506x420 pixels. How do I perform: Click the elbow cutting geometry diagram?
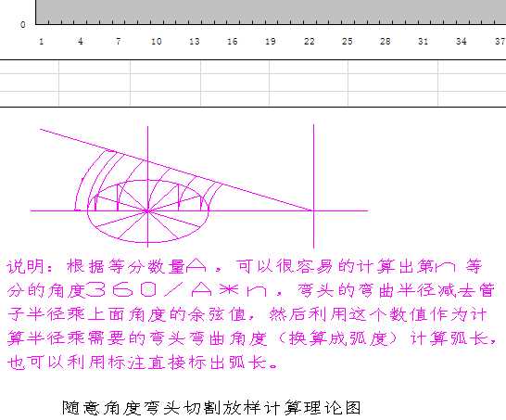199,186
